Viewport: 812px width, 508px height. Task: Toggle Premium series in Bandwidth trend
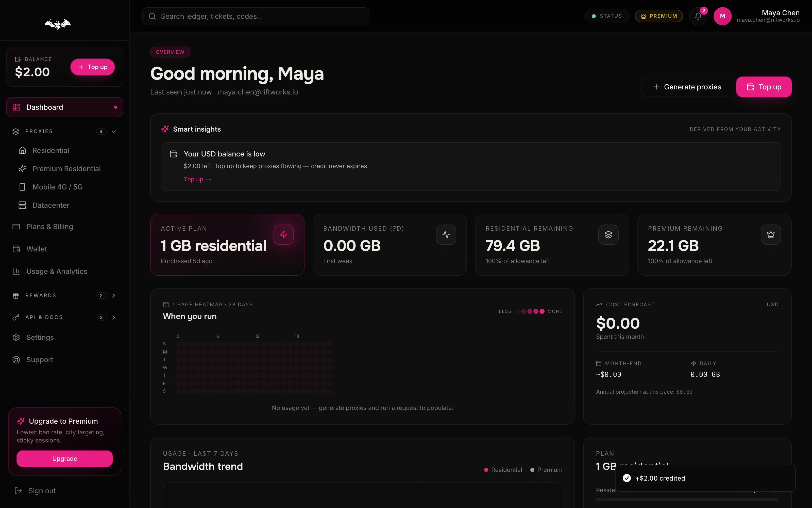(x=546, y=470)
